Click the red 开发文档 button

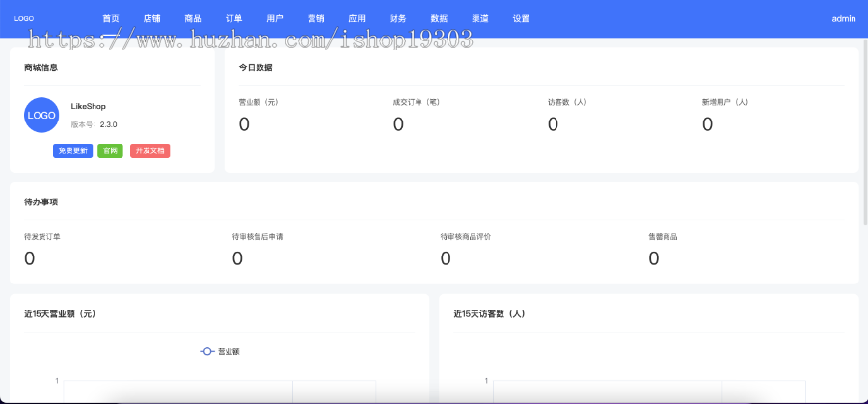pos(150,150)
